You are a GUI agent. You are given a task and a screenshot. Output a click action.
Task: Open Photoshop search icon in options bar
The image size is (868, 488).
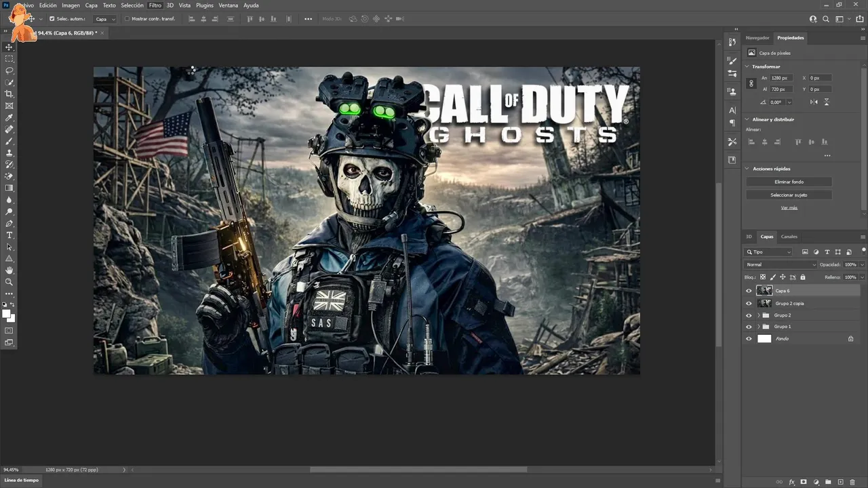click(x=826, y=19)
